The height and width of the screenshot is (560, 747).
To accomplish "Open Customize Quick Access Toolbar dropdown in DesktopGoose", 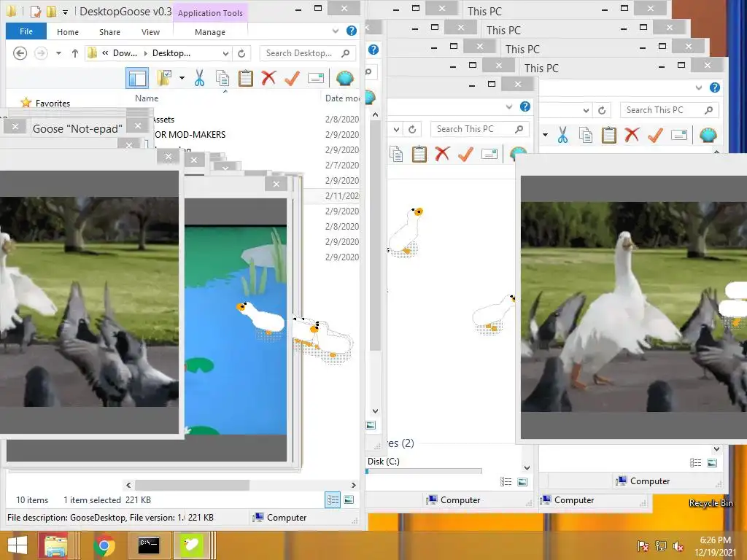I will (x=65, y=12).
